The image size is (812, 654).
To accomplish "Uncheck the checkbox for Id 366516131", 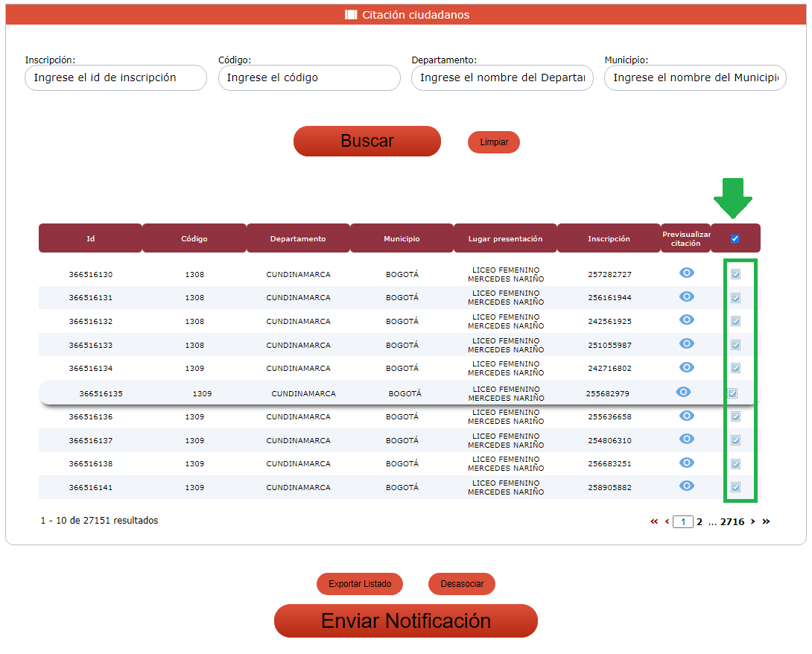I will pos(735,298).
